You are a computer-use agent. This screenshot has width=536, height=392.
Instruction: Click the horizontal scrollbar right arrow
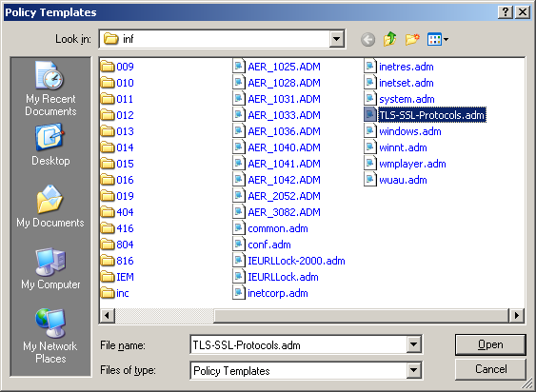click(x=517, y=315)
